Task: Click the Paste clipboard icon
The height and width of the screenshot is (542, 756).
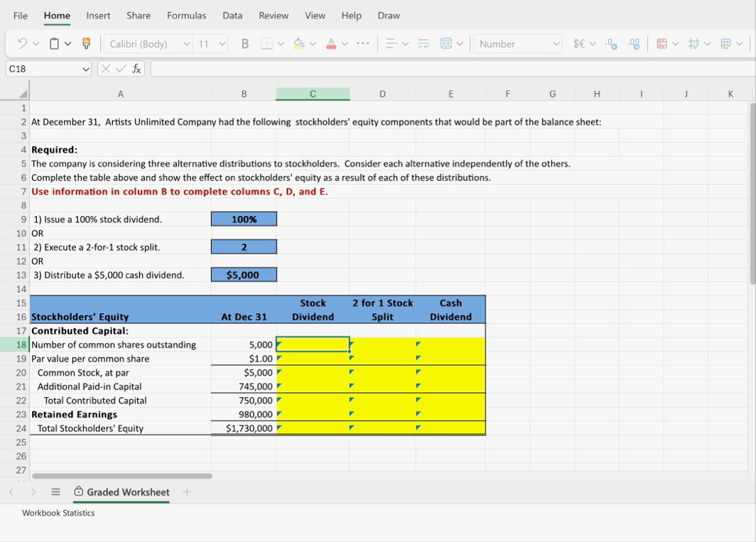Action: [55, 44]
